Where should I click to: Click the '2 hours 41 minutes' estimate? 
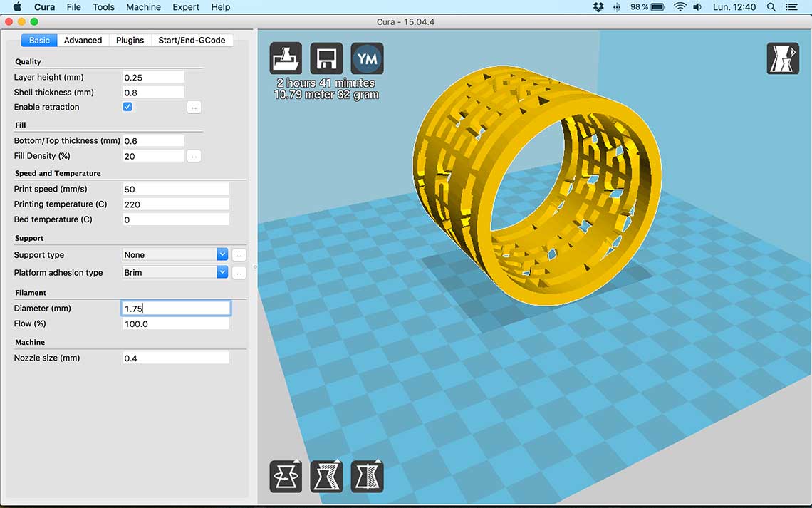coord(326,83)
